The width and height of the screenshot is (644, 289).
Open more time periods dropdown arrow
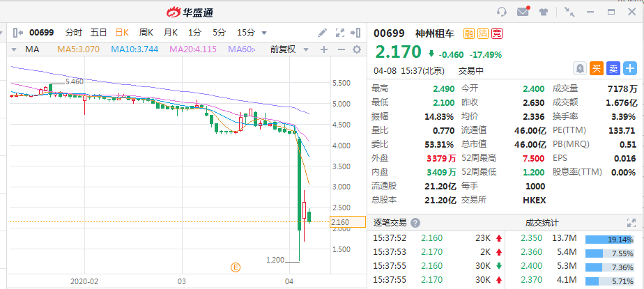point(264,33)
